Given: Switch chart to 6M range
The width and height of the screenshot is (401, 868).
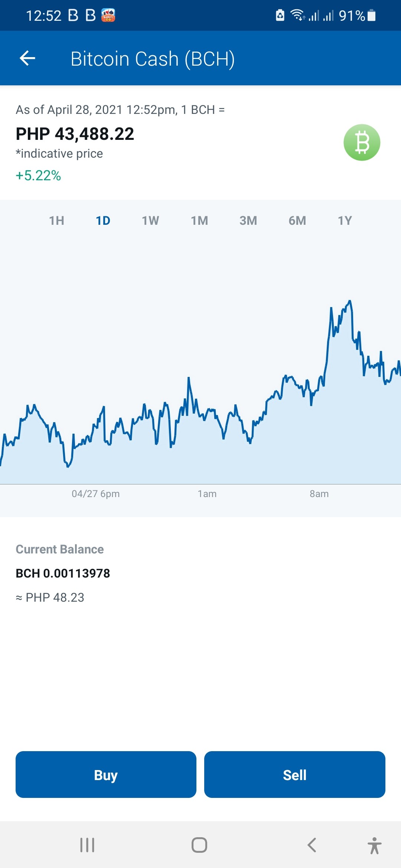Looking at the screenshot, I should [297, 221].
